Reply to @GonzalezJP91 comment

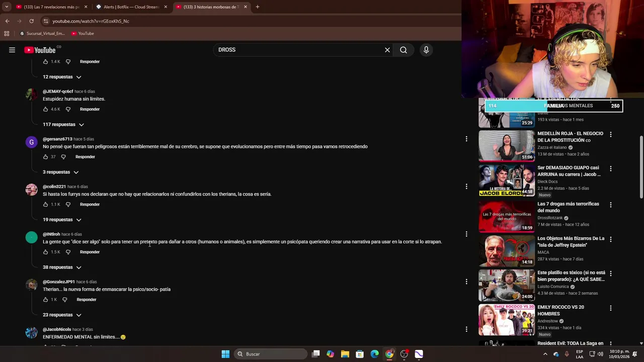[x=87, y=300]
